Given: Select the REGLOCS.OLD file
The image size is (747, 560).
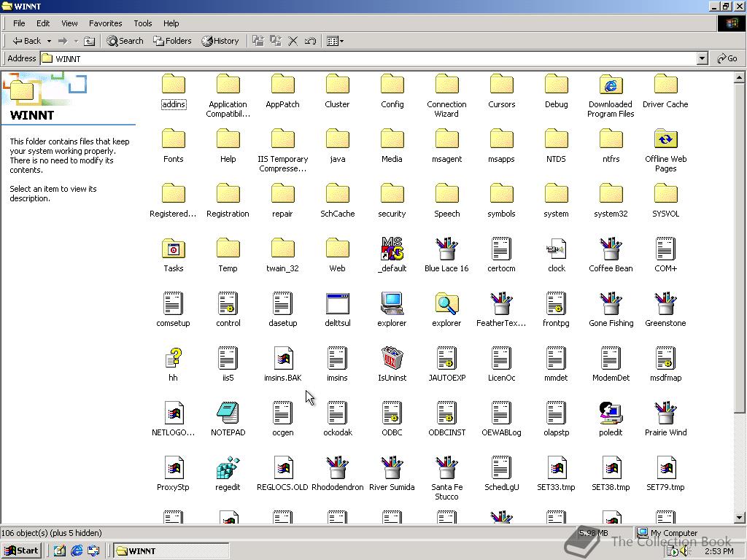Looking at the screenshot, I should coord(283,474).
